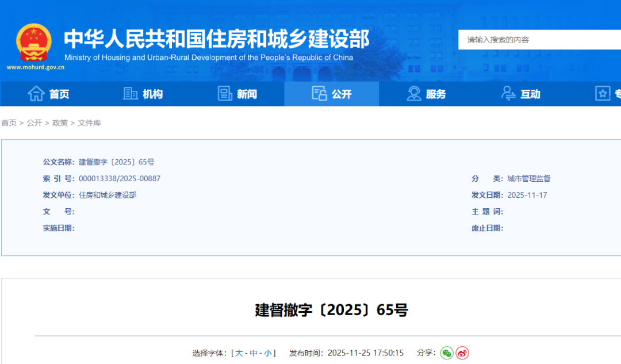621x364 pixels.
Task: Click the star icon at nav end
Action: pyautogui.click(x=603, y=94)
